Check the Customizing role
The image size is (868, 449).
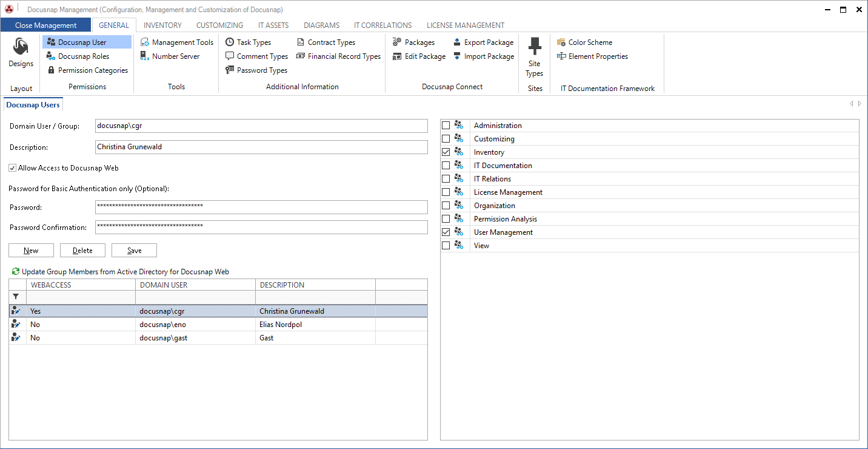click(446, 139)
